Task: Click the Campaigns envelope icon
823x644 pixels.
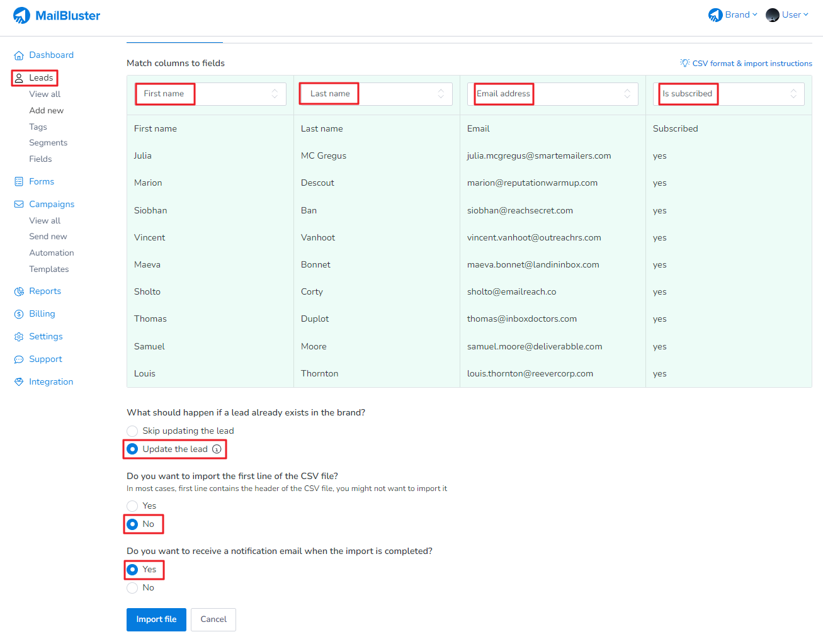Action: point(19,205)
